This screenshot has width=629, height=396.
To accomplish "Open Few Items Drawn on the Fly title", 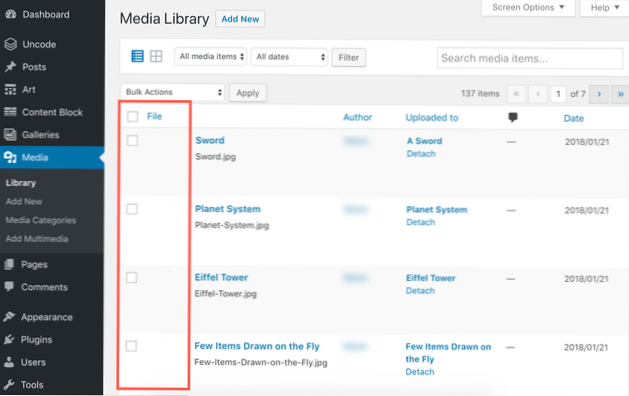I will point(257,346).
